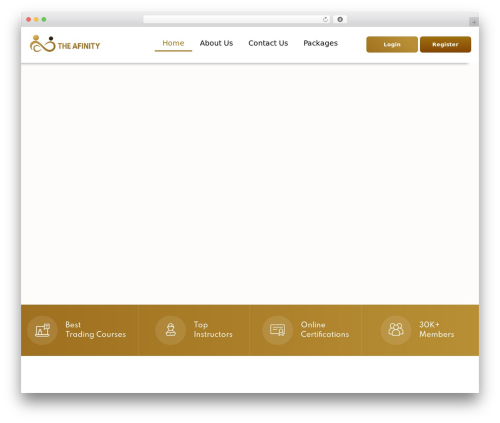Click the 30K+ Members text
Viewport: 500px width, 423px height.
click(437, 329)
